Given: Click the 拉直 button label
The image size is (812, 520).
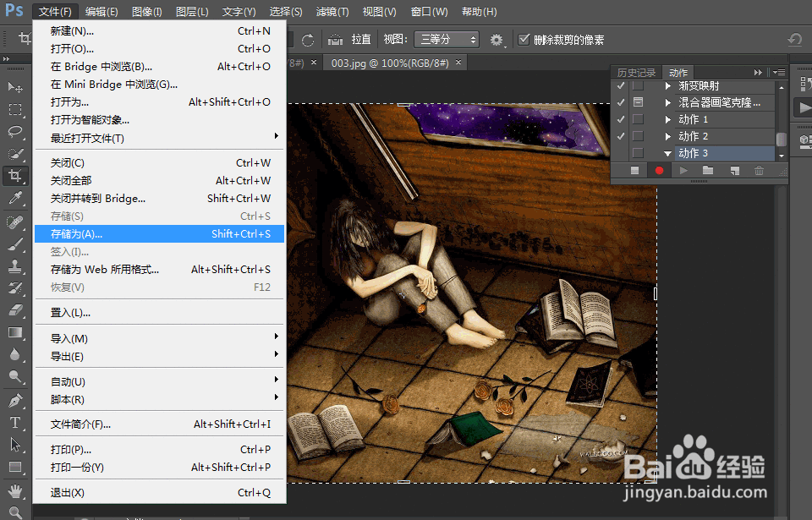Looking at the screenshot, I should click(x=361, y=40).
